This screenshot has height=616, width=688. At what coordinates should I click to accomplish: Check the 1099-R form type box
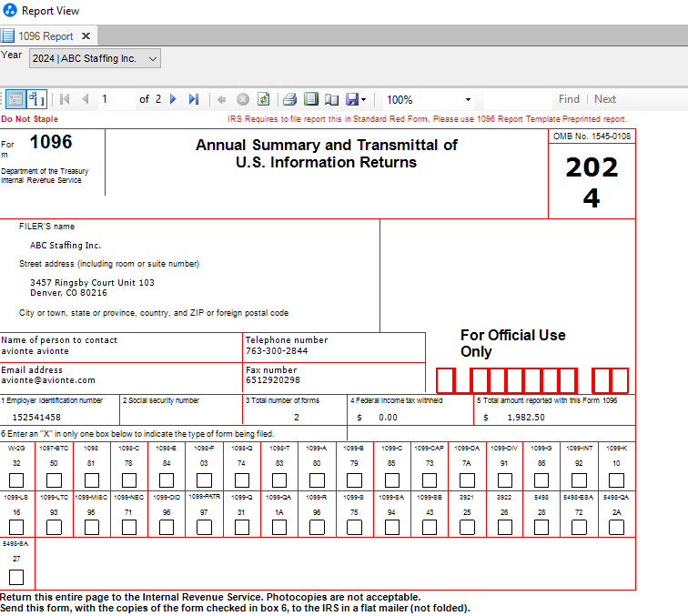pyautogui.click(x=317, y=527)
